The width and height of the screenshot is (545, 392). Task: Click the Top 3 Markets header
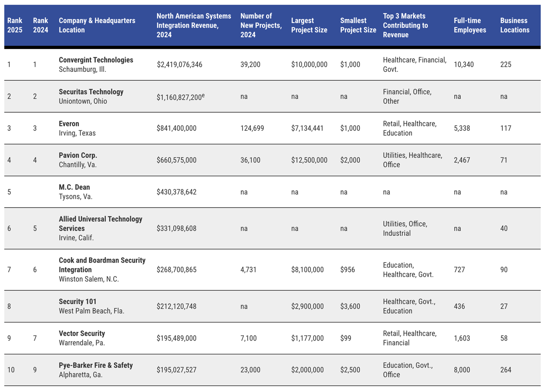click(406, 25)
